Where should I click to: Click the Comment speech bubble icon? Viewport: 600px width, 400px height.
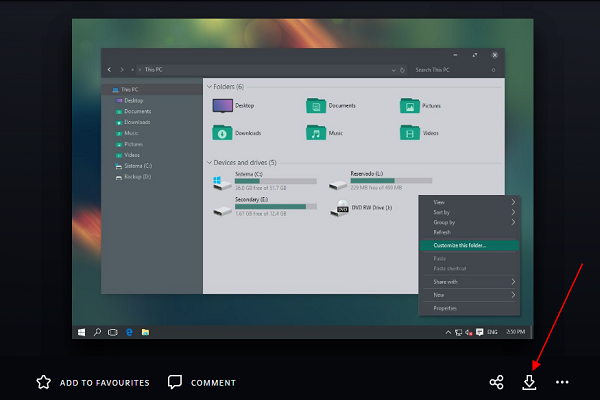[175, 382]
